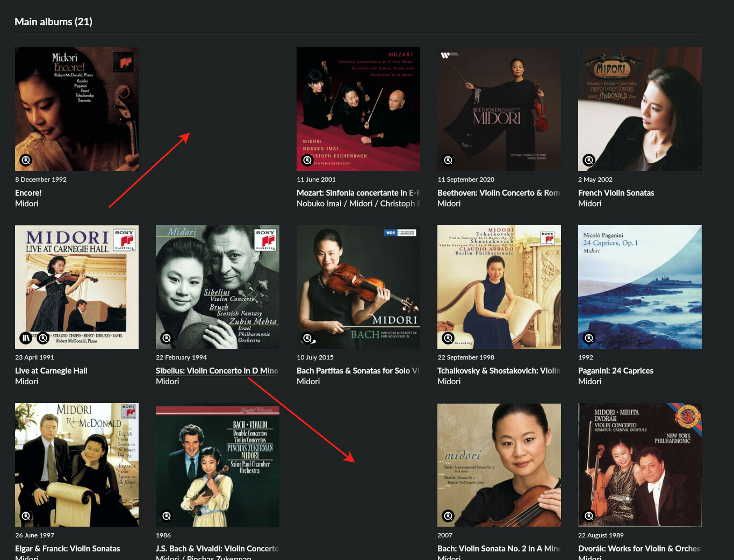
Task: Click the magnifier icon on the Live at Carnegie Hall cover
Action: [43, 338]
